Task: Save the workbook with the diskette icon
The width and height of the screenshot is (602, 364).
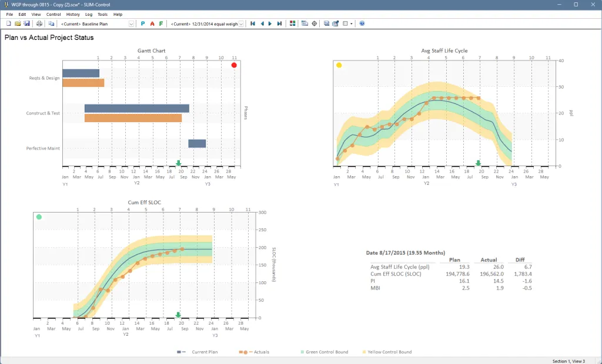Action: coord(26,23)
